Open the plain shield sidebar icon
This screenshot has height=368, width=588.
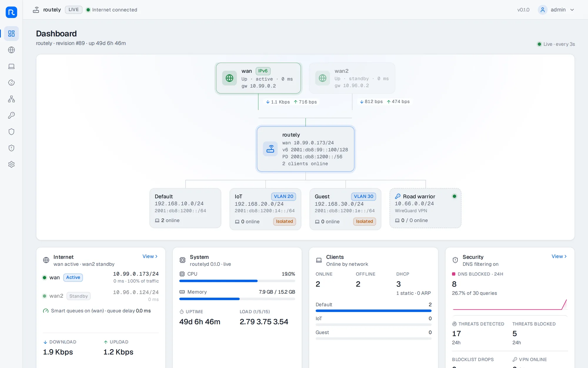click(x=11, y=132)
